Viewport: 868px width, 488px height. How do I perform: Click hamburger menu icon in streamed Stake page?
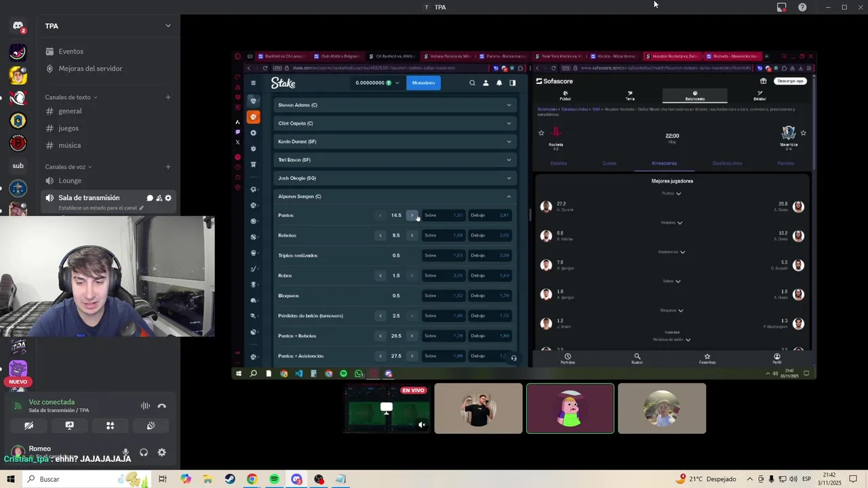(253, 83)
